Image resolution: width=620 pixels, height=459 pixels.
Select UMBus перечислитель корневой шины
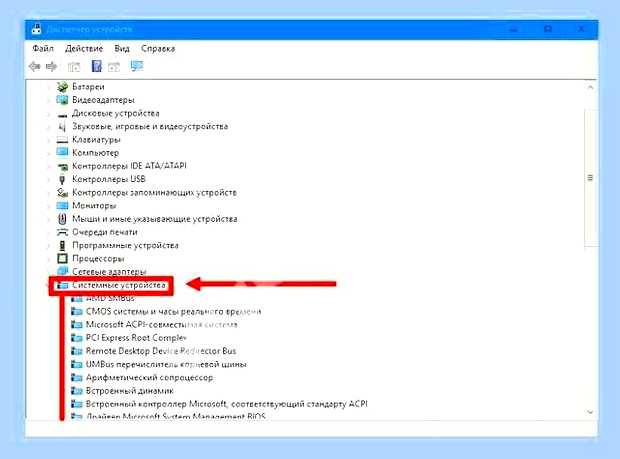point(166,364)
